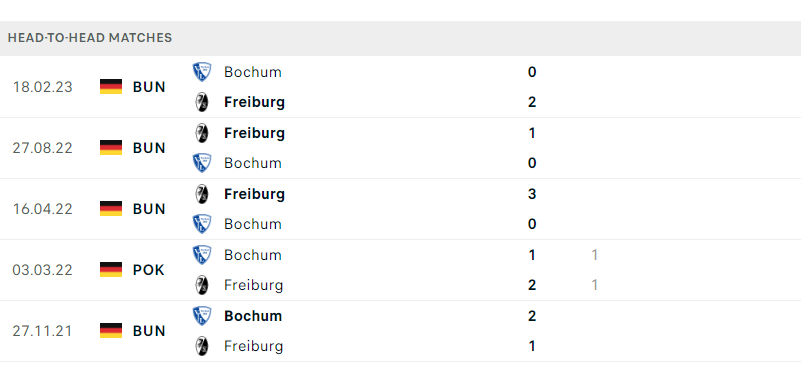
Task: Click Bochum crest in 27.08.22 match
Action: pos(202,163)
